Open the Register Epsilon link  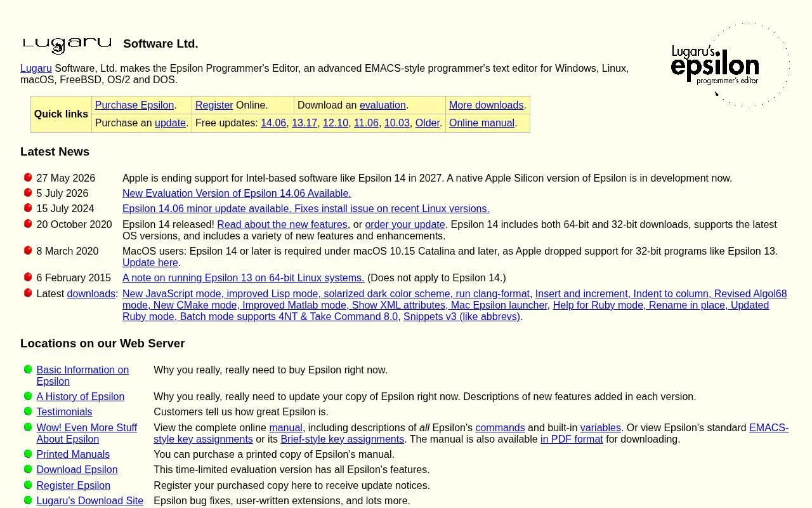74,486
